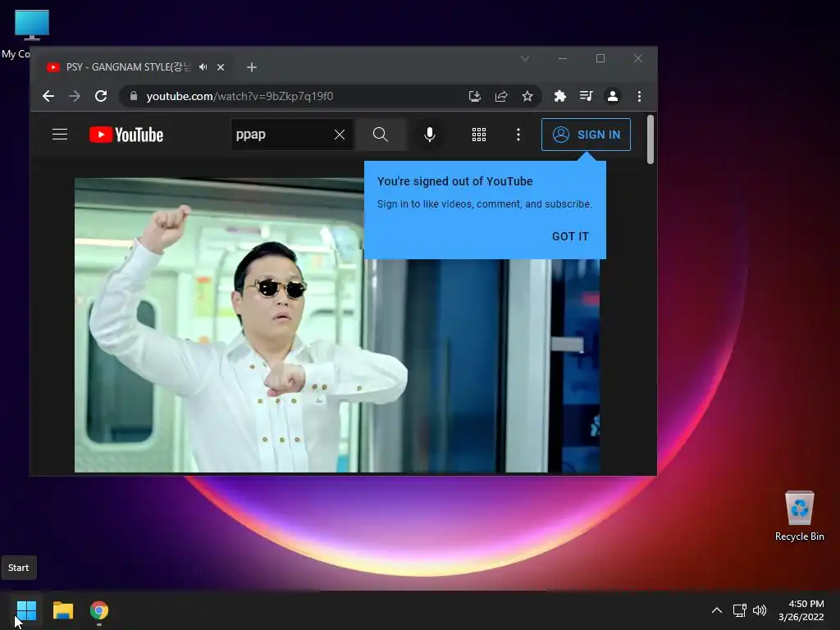The image size is (840, 630).
Task: Select the Recycle Bin desktop icon
Action: tap(799, 516)
